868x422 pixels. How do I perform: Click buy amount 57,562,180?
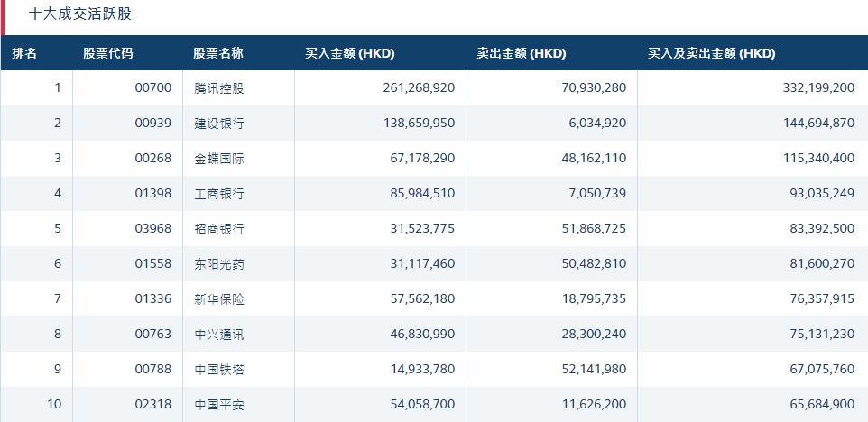[422, 298]
